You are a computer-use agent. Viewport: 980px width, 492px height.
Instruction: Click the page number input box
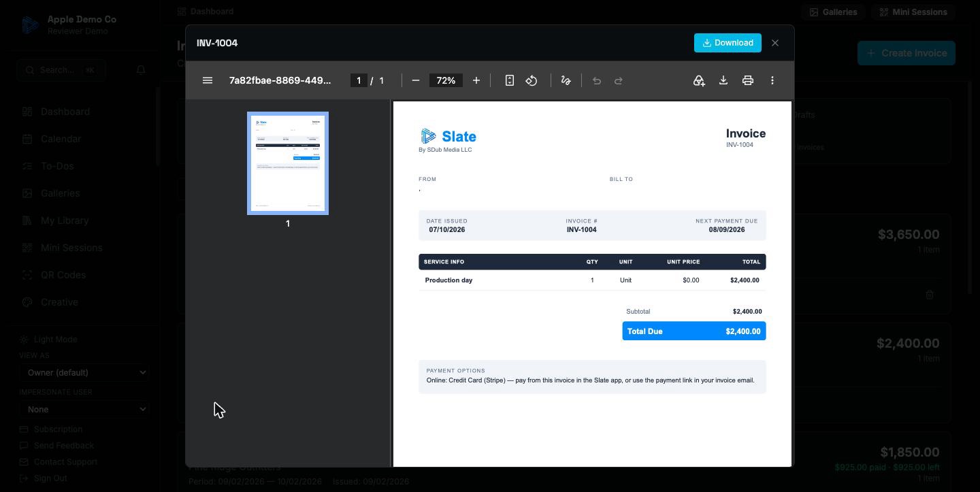[359, 80]
